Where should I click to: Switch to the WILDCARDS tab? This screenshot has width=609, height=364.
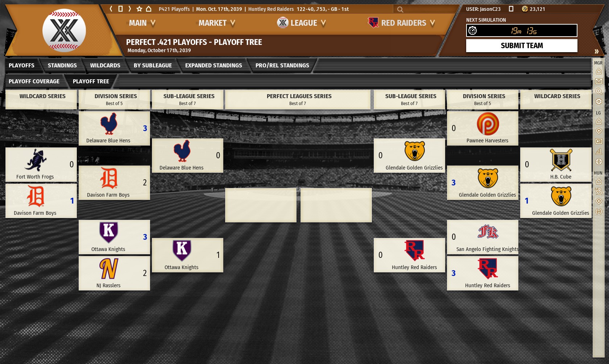point(105,66)
